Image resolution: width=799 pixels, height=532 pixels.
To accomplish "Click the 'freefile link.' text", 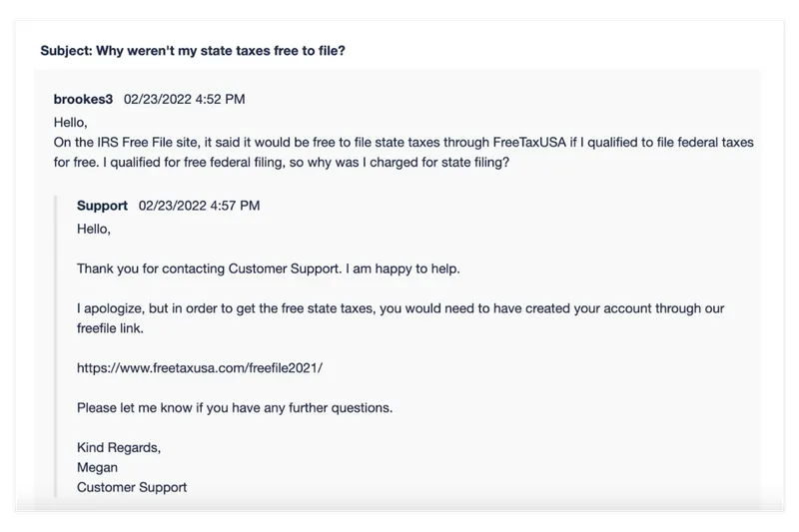I will 110,328.
